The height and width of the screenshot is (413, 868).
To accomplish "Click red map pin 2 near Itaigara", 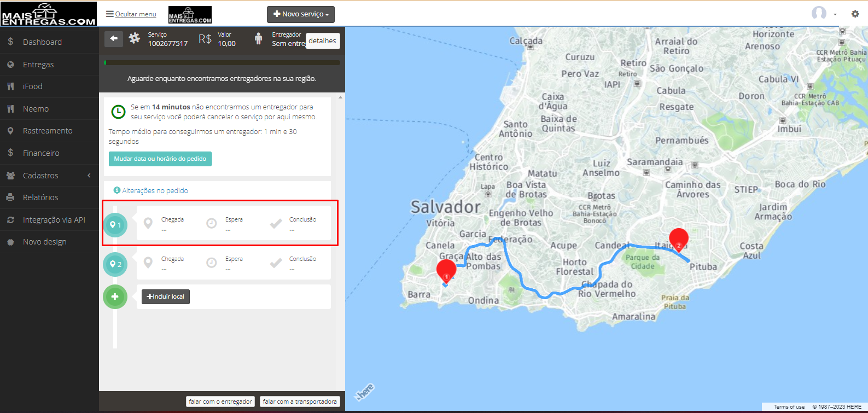I will 679,240.
